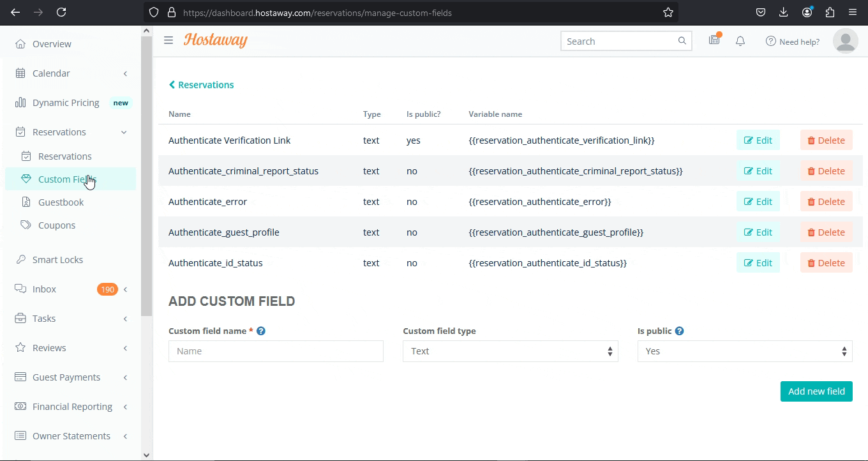Click inside the Custom field name input
The width and height of the screenshot is (868, 461).
[x=276, y=351]
